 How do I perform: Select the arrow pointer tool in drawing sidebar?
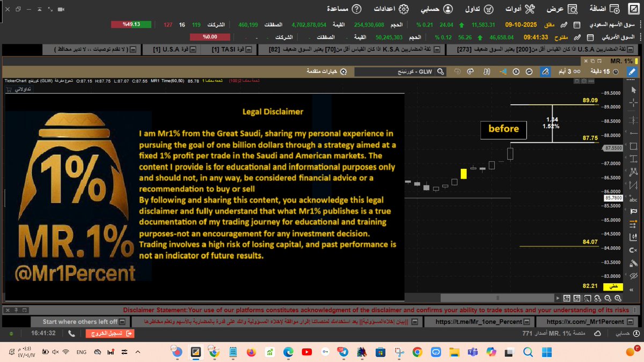[634, 90]
